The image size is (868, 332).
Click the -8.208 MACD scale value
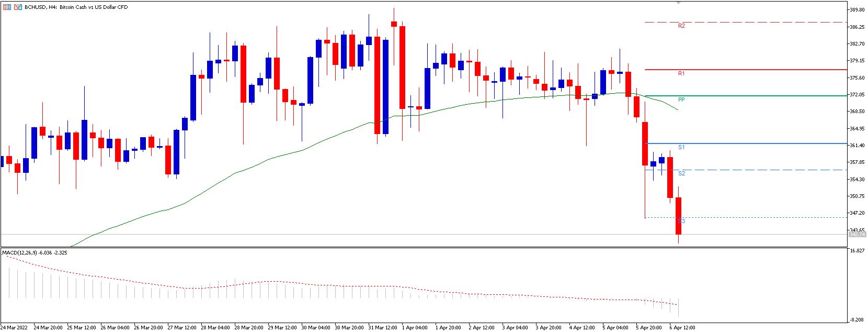(856, 320)
